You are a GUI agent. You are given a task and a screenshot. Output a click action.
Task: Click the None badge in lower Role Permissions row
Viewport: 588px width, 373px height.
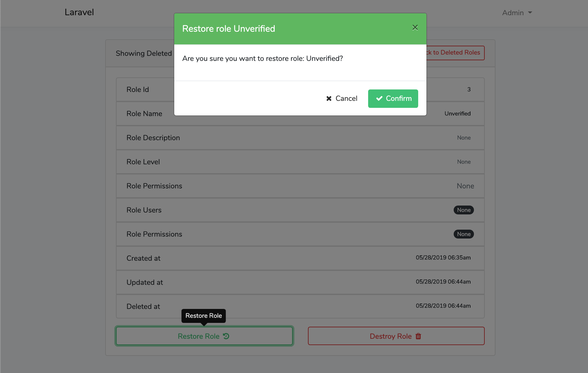(463, 234)
